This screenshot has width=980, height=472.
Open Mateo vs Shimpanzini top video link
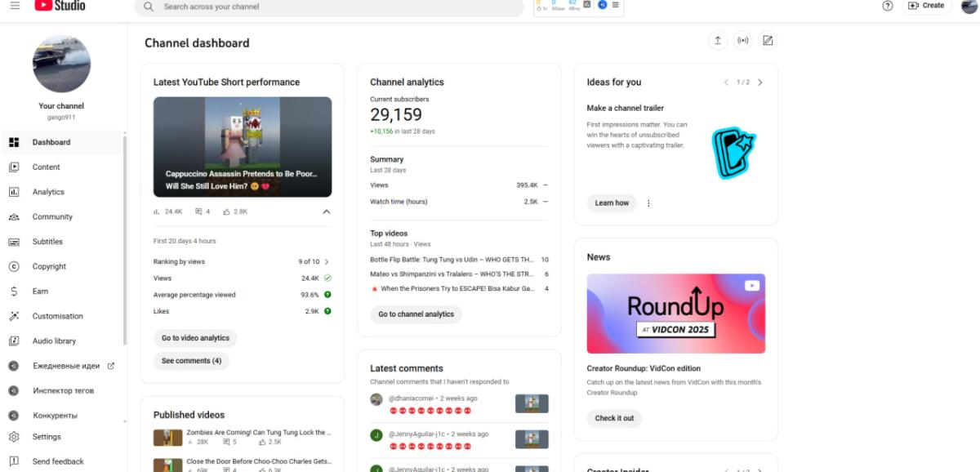click(452, 274)
